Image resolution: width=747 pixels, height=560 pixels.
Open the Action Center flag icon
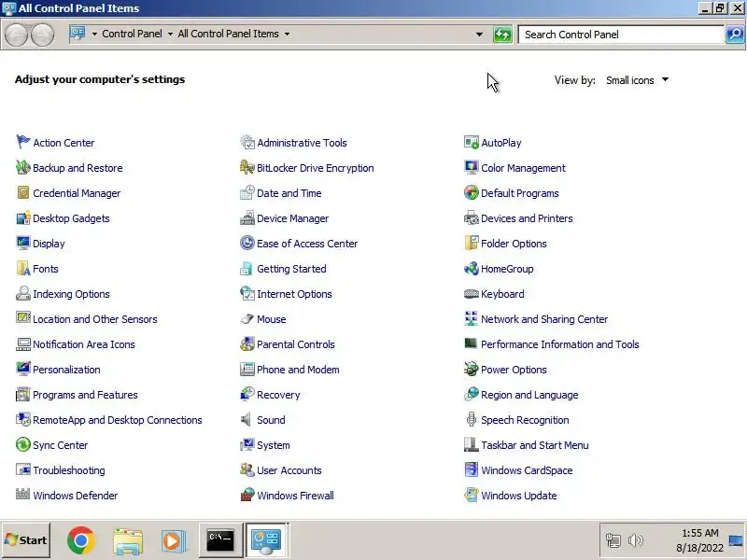tap(22, 142)
